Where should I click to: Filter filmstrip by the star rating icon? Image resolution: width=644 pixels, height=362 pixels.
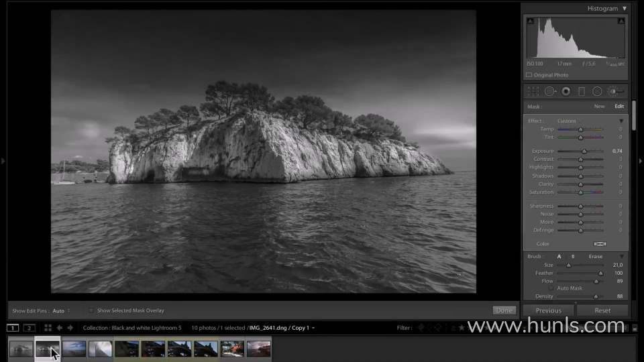(462, 328)
